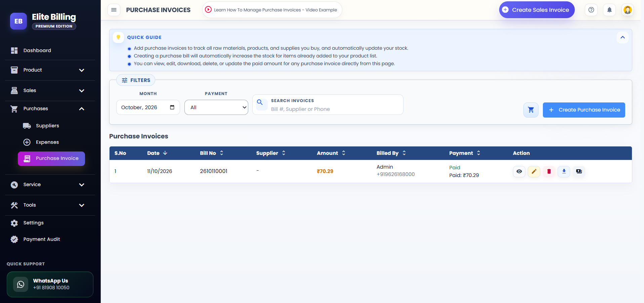
Task: Expand the Service menu
Action: click(50, 184)
